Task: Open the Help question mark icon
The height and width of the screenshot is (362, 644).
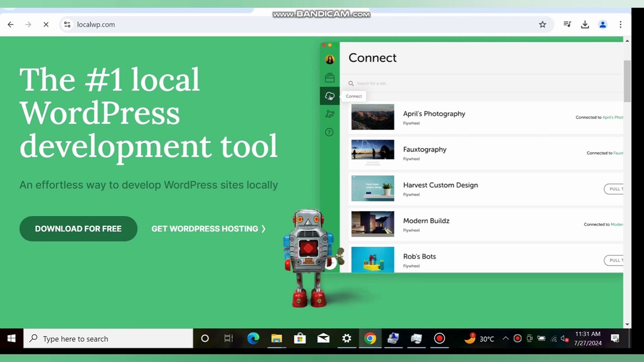Action: (x=329, y=132)
